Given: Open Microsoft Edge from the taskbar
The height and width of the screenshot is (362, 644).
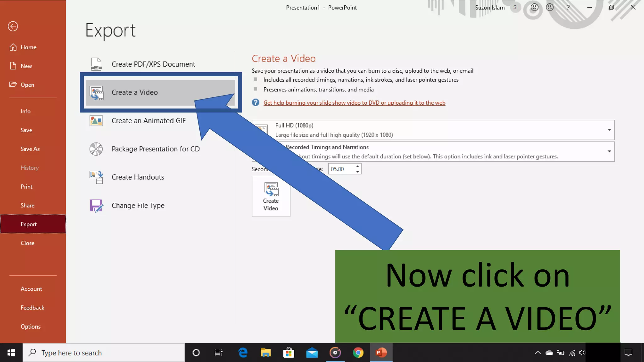Looking at the screenshot, I should (243, 353).
